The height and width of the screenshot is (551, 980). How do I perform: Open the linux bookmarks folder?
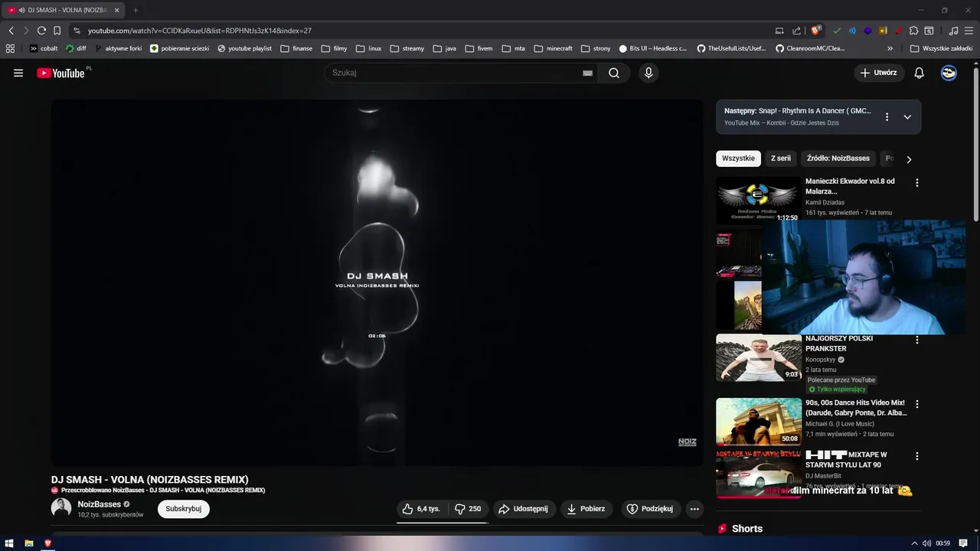click(x=368, y=48)
